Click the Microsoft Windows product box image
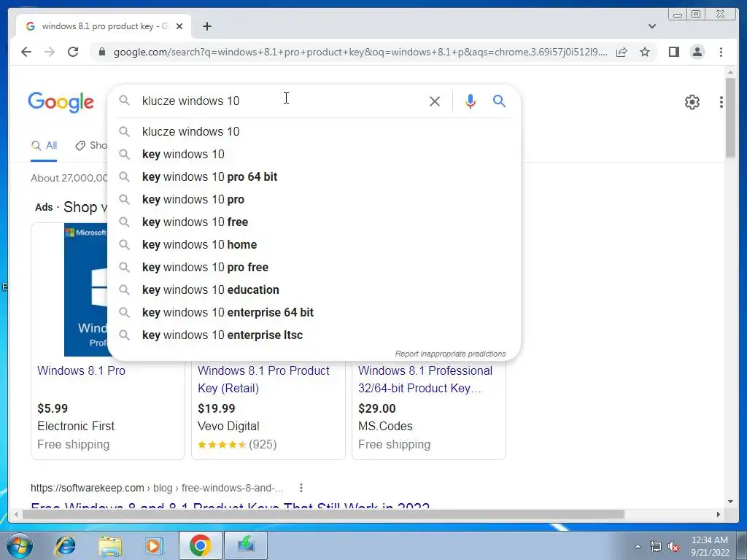 pos(86,289)
